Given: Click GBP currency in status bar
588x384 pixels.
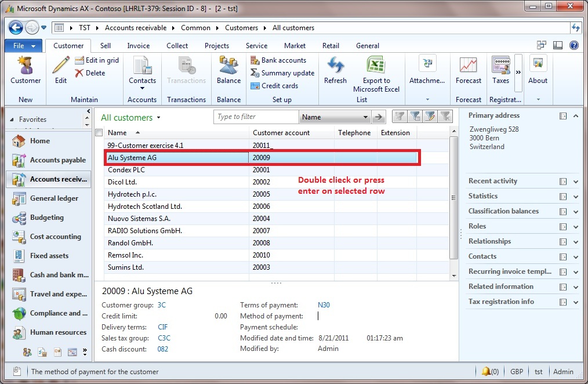Looking at the screenshot, I should pos(516,372).
